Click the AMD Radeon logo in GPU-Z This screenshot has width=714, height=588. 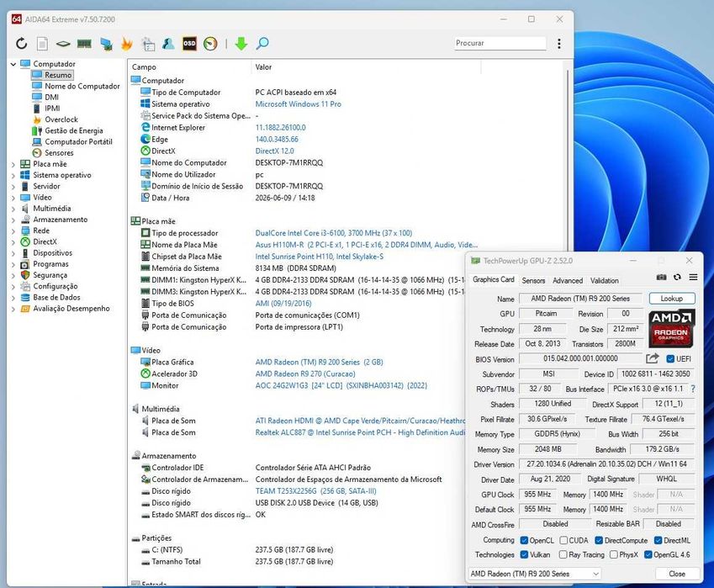(x=671, y=328)
